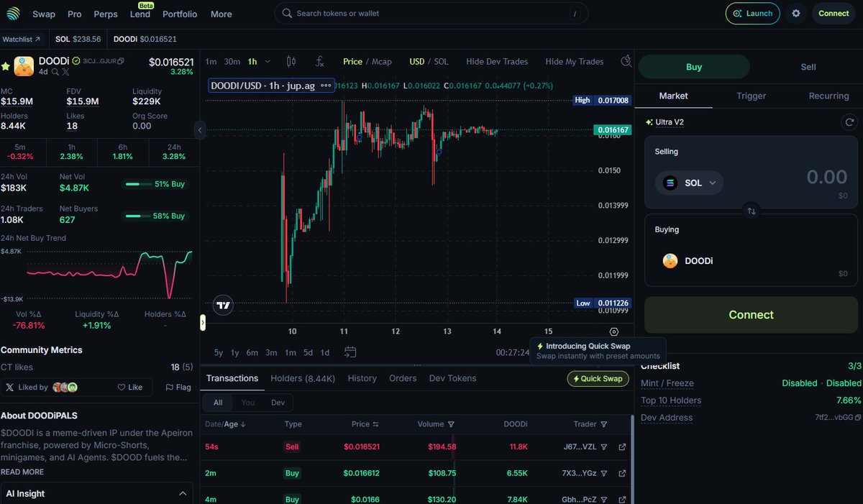
Task: Select the Market order tab
Action: point(673,96)
